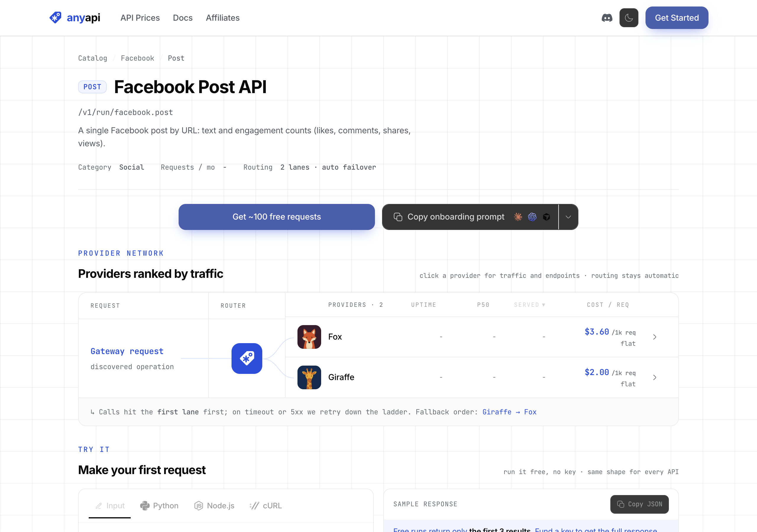Click the $2.00 cost value

click(x=596, y=372)
